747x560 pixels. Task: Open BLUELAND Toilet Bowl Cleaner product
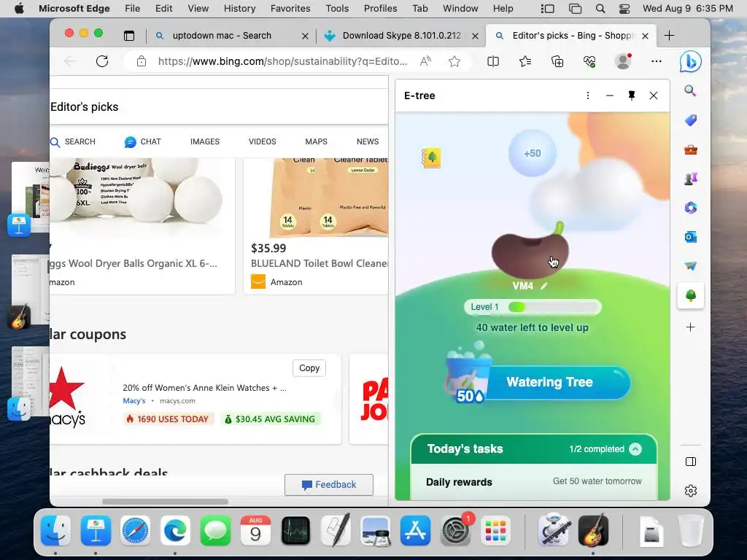click(x=320, y=264)
